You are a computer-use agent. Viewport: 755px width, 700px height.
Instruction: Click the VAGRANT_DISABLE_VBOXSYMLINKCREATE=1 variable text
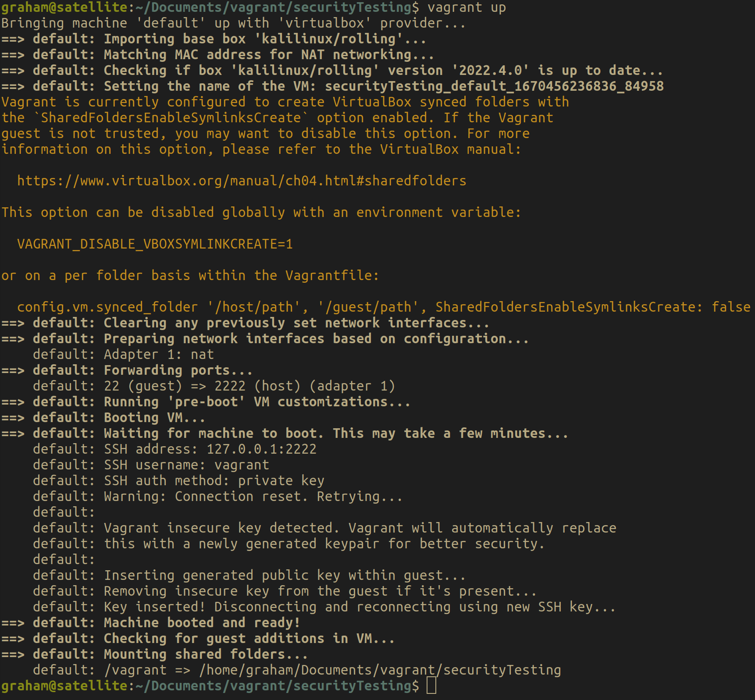pos(155,244)
